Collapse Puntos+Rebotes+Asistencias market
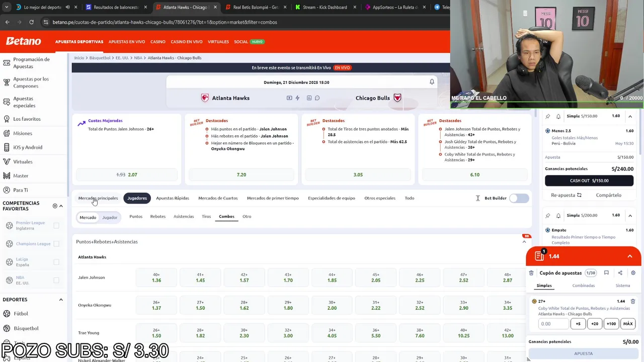 pyautogui.click(x=524, y=242)
